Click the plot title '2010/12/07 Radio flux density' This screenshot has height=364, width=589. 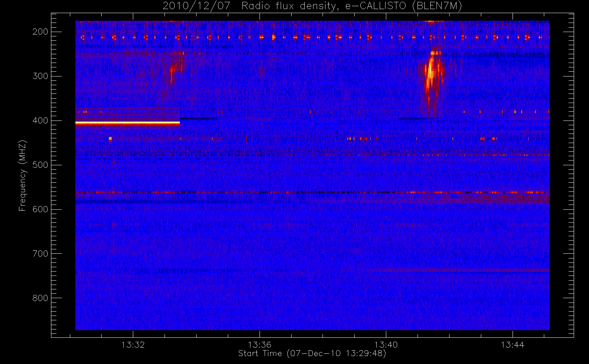[250, 6]
